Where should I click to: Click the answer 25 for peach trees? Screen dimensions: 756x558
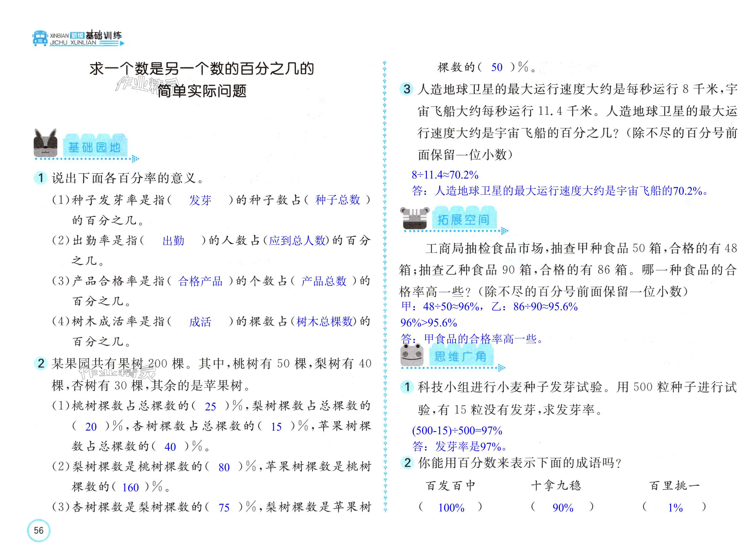pos(210,406)
